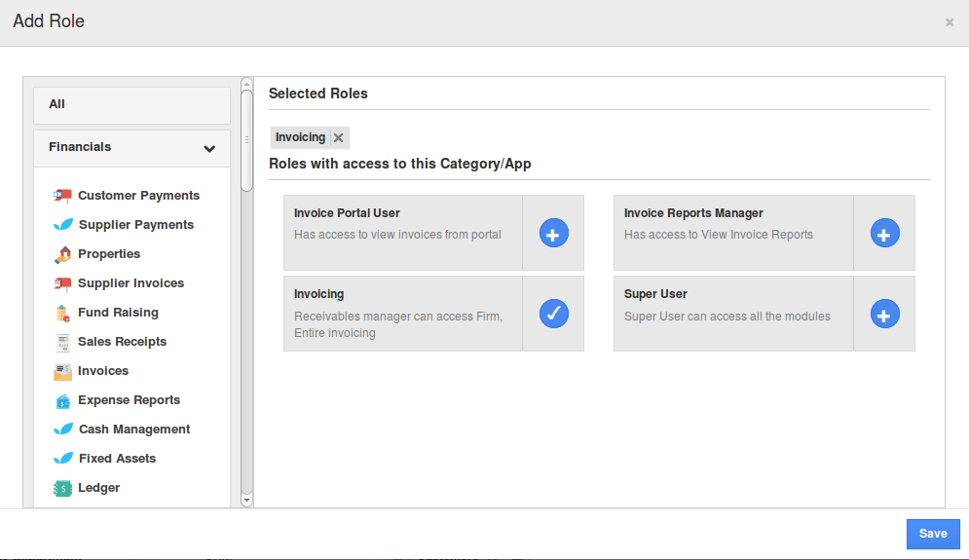Save the role selection
Screen dimensions: 969x560
pyautogui.click(x=932, y=534)
